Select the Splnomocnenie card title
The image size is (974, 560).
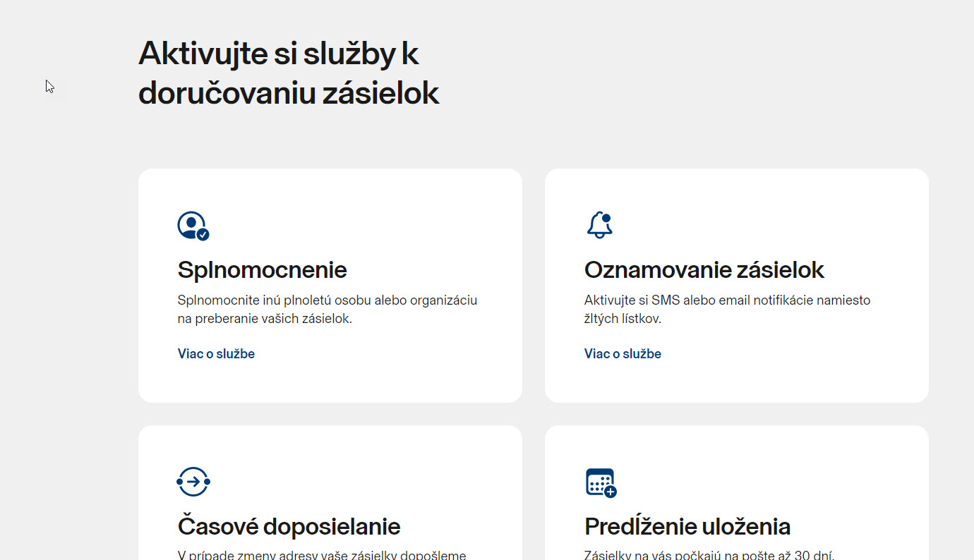pyautogui.click(x=262, y=270)
